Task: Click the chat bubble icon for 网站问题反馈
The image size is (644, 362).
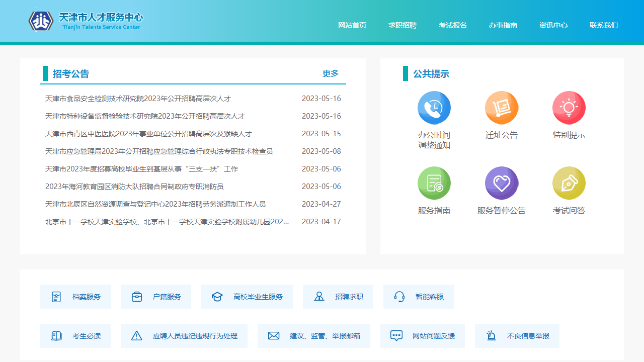Action: (396, 336)
